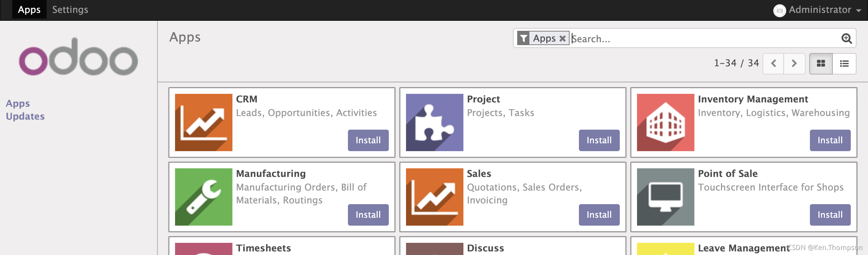Open the Settings top menu
Viewport: 868px width, 255px height.
tap(70, 10)
